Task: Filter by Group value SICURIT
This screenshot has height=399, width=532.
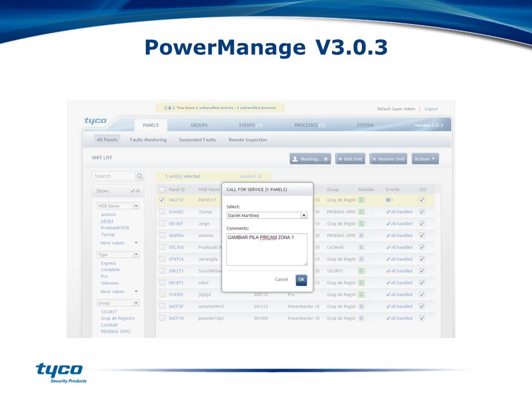Action: [x=109, y=312]
